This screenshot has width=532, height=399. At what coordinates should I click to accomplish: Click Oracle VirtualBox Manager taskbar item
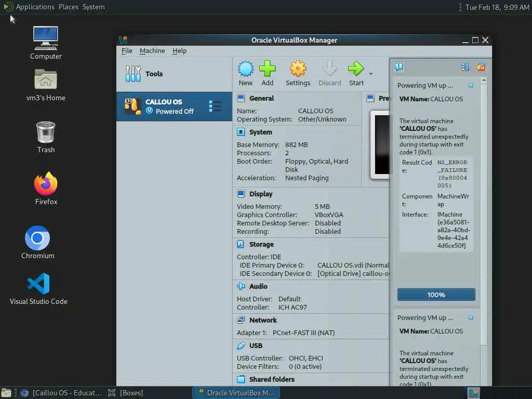[x=236, y=393]
